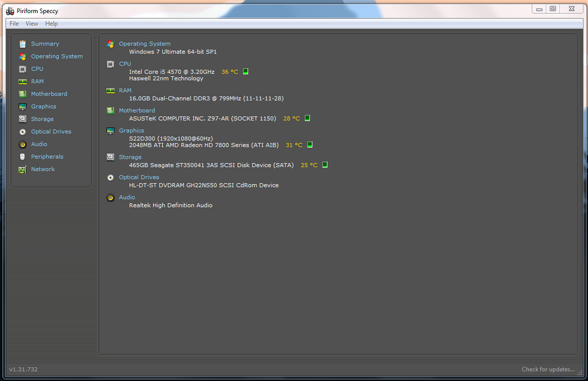Open the Summary sidebar icon
The width and height of the screenshot is (588, 381).
[22, 44]
